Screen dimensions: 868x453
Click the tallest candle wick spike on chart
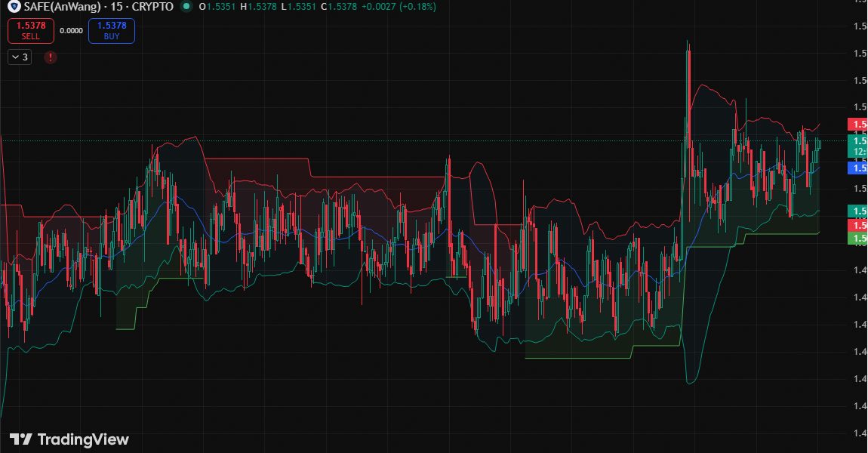pyautogui.click(x=688, y=45)
